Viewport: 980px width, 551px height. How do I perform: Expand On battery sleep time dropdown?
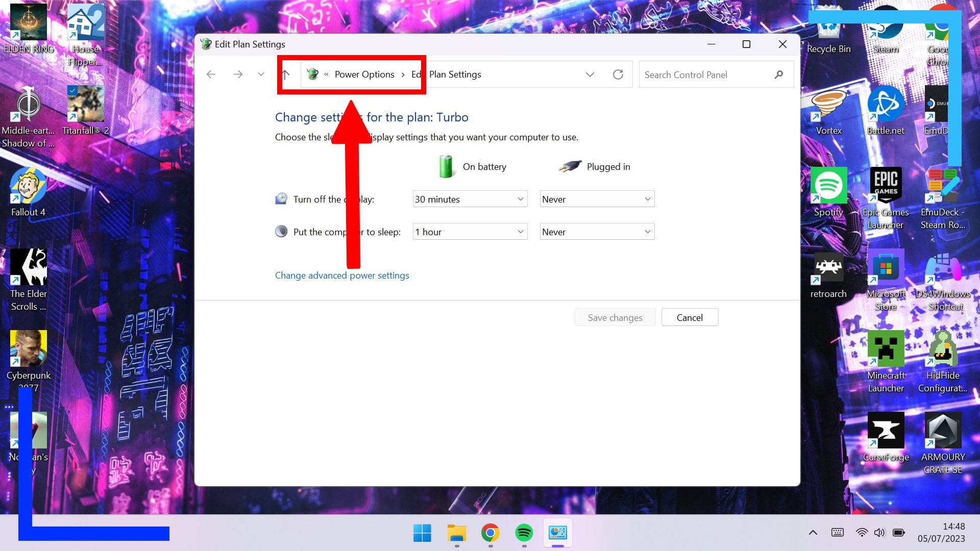(x=470, y=232)
